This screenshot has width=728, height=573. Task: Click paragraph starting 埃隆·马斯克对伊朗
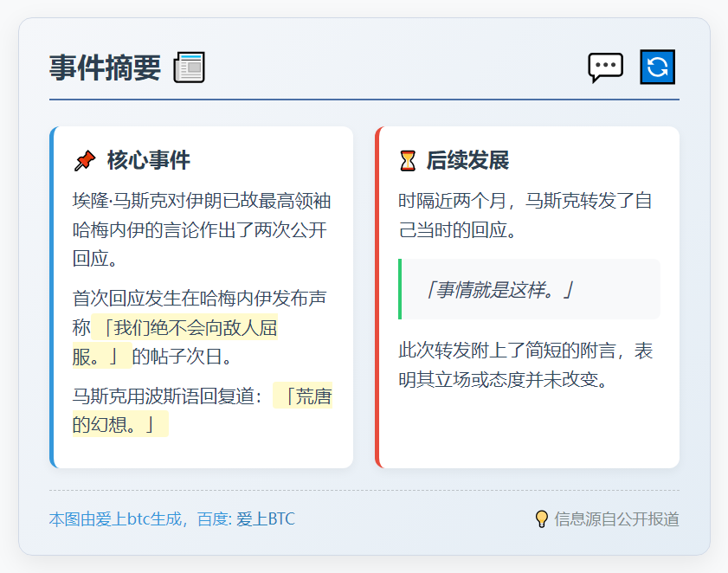(202, 229)
